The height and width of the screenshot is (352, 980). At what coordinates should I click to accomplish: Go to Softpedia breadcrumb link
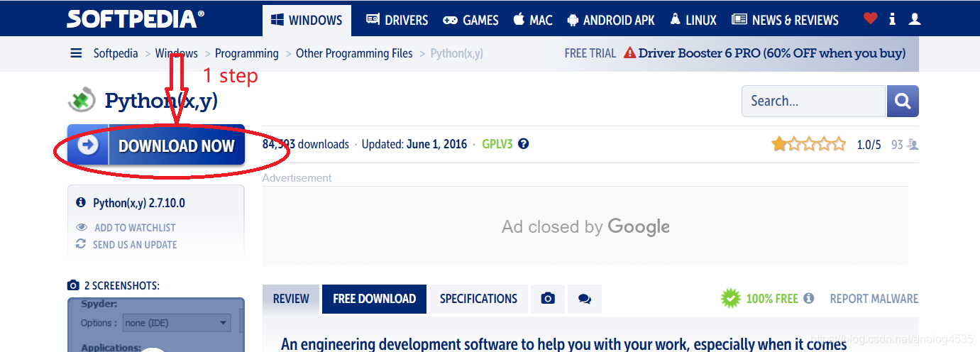pos(116,53)
